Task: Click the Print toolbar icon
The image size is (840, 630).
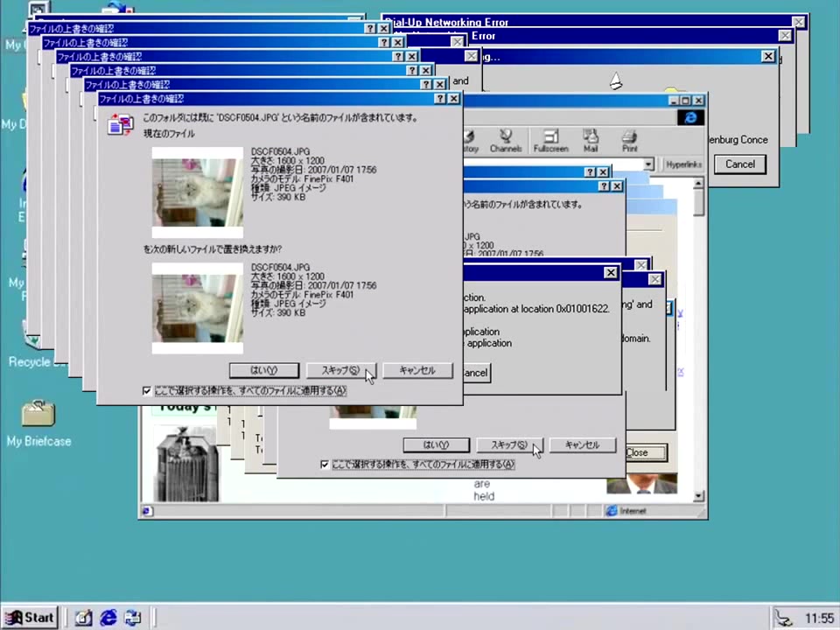Action: click(x=629, y=140)
